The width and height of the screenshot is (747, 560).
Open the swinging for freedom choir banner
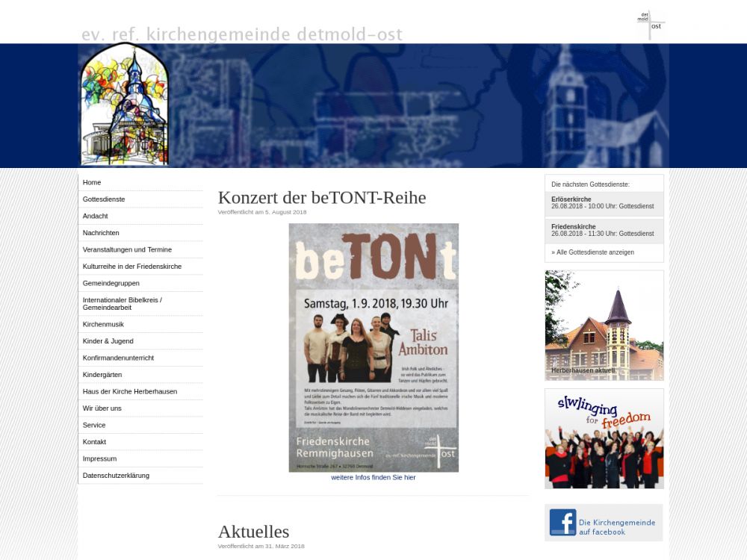click(x=604, y=438)
